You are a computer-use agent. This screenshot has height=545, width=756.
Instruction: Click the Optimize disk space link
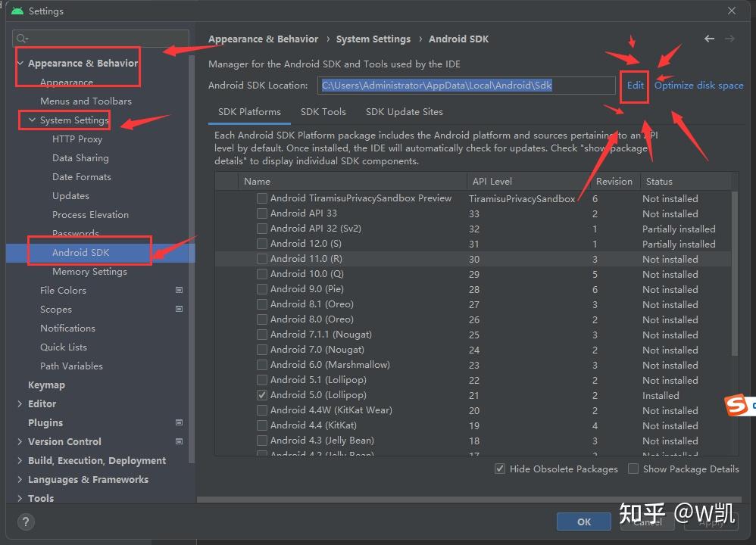[x=698, y=85]
